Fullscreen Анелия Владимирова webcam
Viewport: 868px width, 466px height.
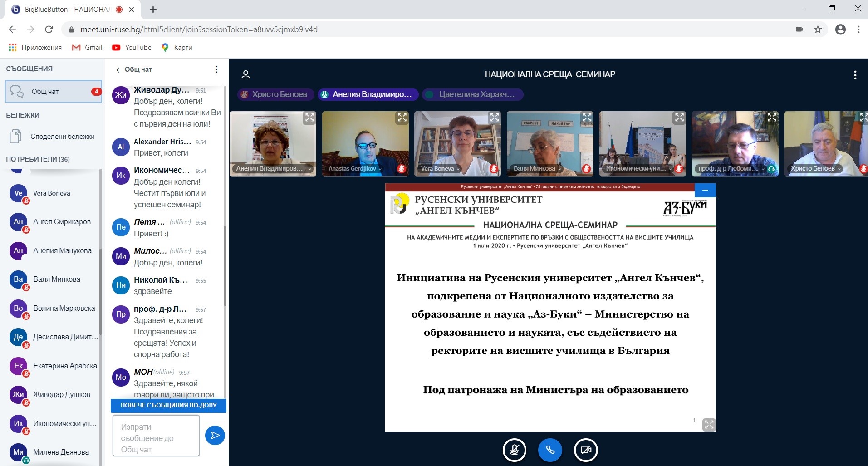click(309, 118)
